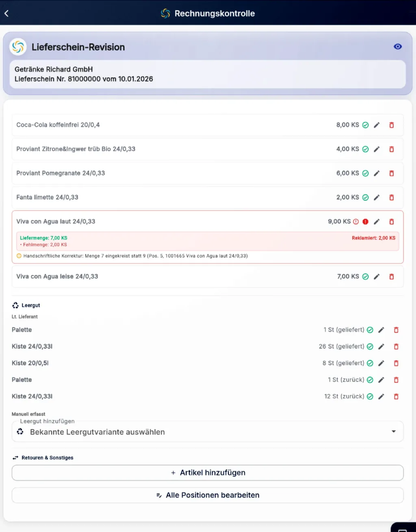Toggle the green check on Fanta limette

[365, 197]
